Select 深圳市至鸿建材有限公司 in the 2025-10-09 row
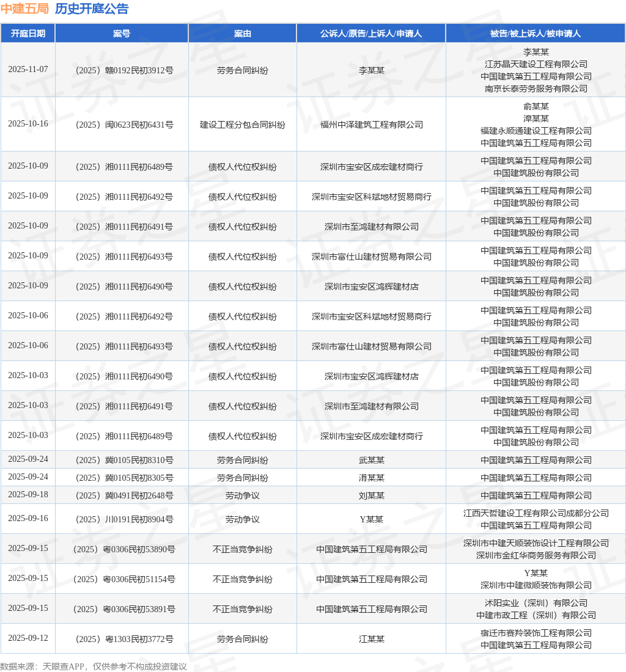 tap(371, 227)
